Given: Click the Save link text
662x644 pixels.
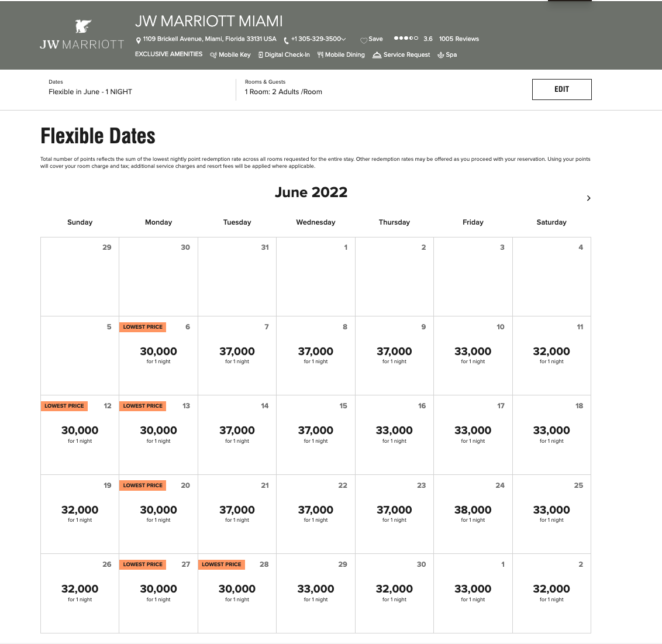Looking at the screenshot, I should 375,39.
